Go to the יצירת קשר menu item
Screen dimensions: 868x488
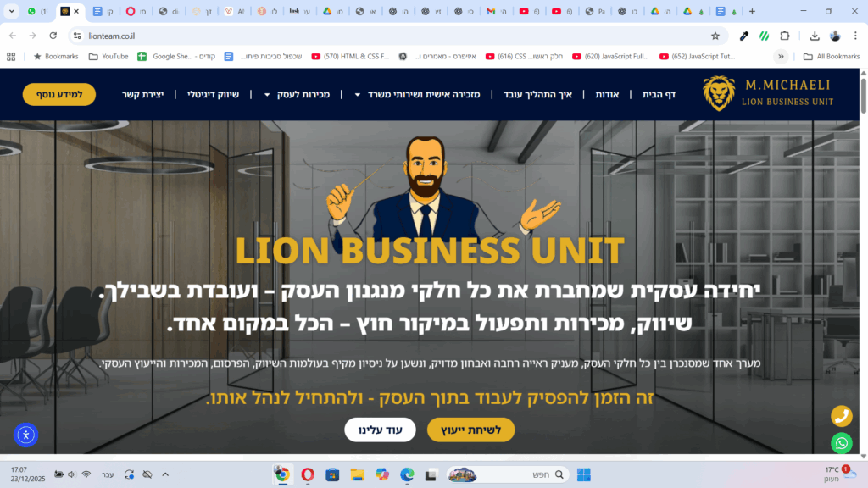tap(142, 95)
